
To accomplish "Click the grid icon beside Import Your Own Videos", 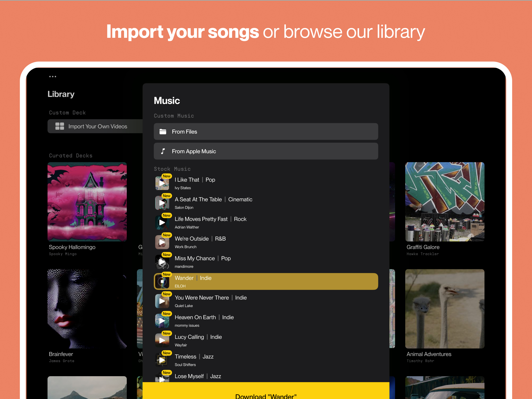I will (x=60, y=126).
